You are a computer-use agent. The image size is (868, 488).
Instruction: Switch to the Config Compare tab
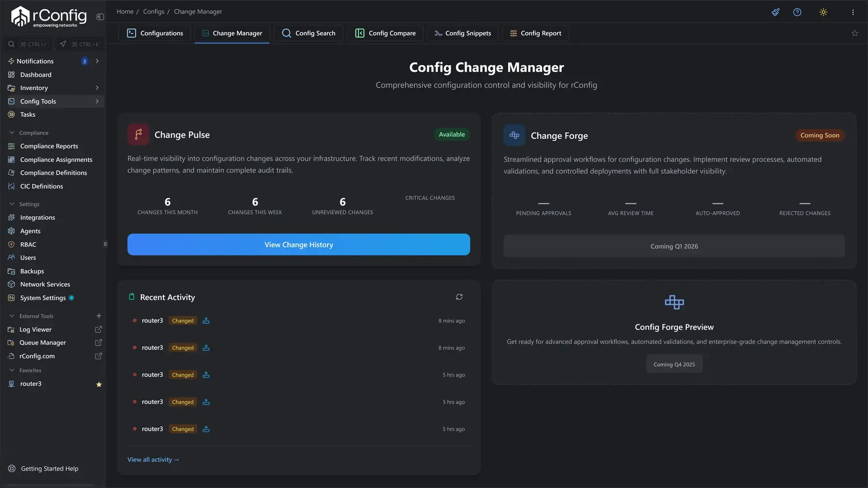385,33
